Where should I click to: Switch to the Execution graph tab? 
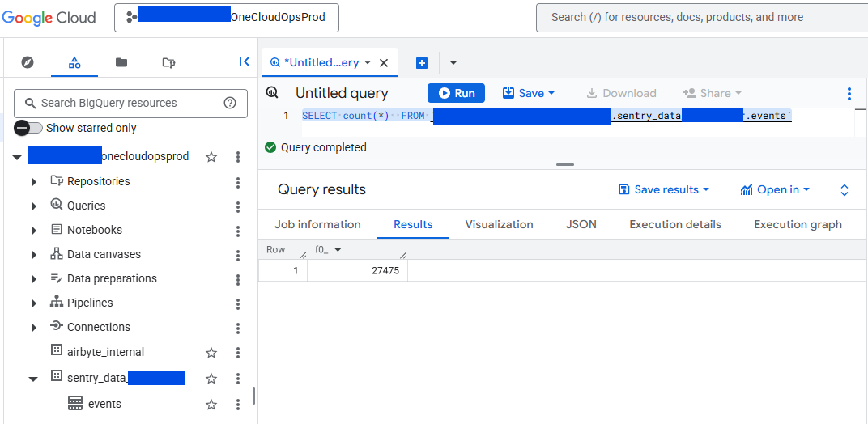798,224
